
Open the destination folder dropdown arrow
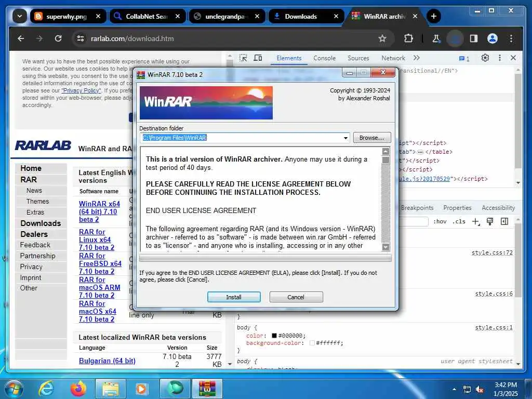pyautogui.click(x=345, y=138)
